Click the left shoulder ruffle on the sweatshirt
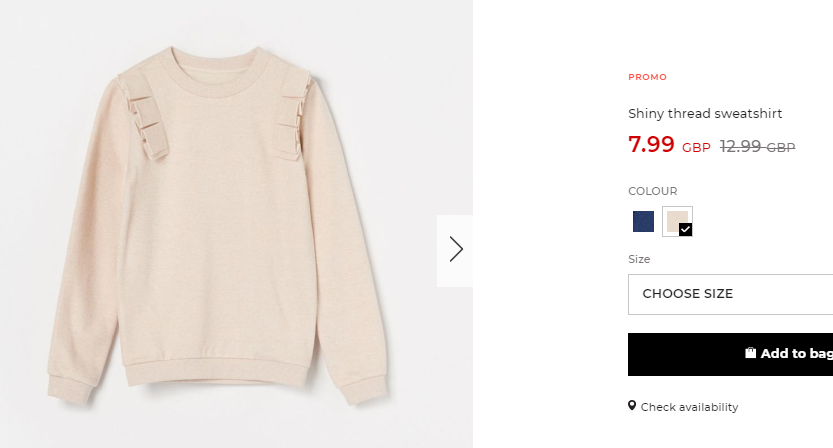 (143, 116)
